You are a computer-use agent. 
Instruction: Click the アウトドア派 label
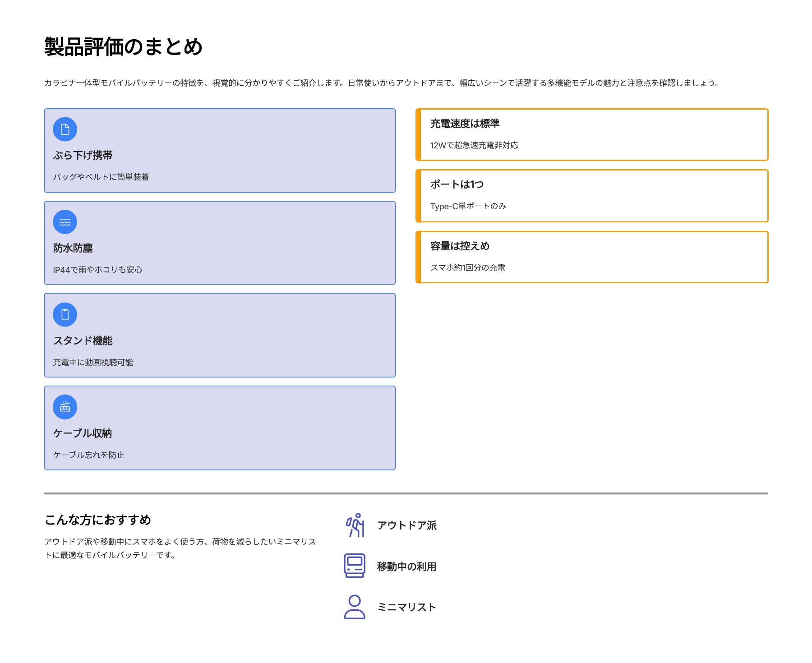[407, 525]
